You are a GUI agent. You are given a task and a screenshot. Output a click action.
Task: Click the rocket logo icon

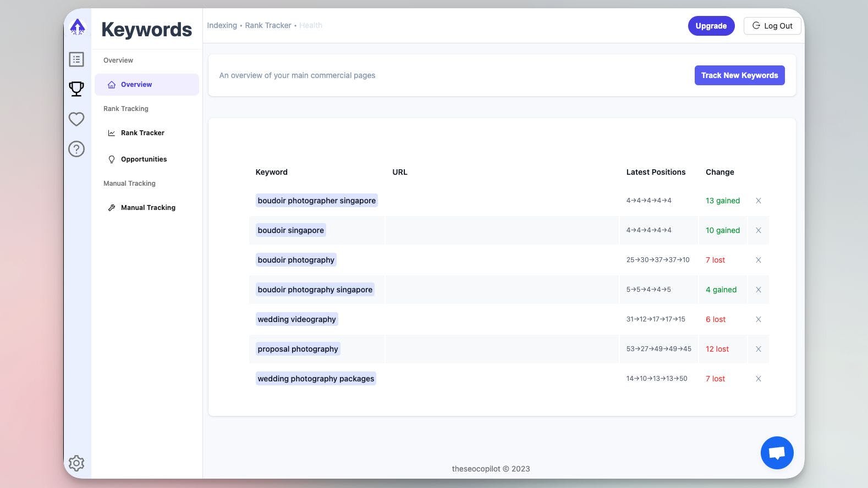tap(78, 26)
